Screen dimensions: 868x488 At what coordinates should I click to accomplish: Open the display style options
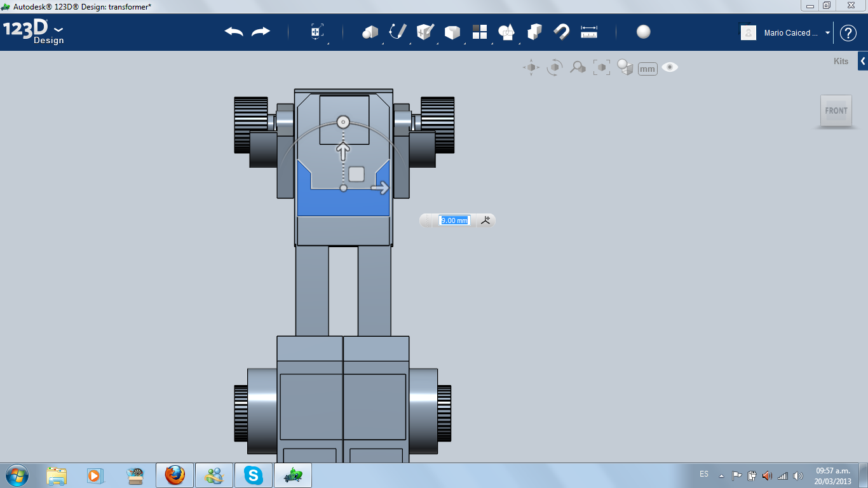click(625, 67)
